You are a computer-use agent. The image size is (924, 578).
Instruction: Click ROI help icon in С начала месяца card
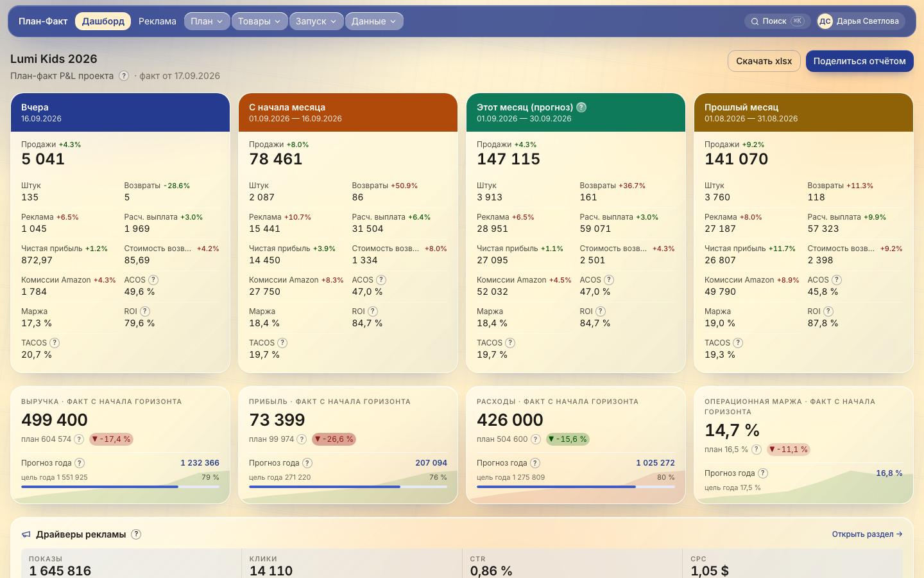373,311
